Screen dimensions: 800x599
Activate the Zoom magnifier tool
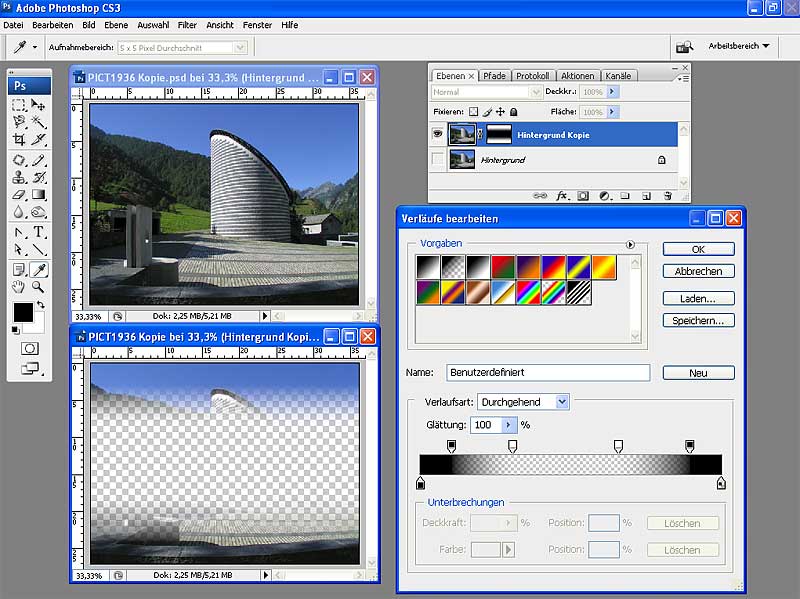click(x=38, y=287)
